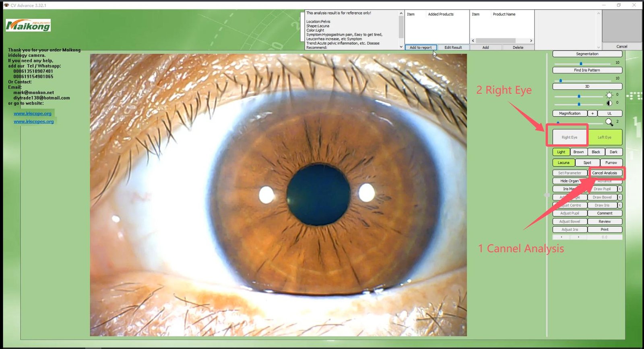
Task: Click right arrow stepper below Adjust Iris
Action: 579,237
